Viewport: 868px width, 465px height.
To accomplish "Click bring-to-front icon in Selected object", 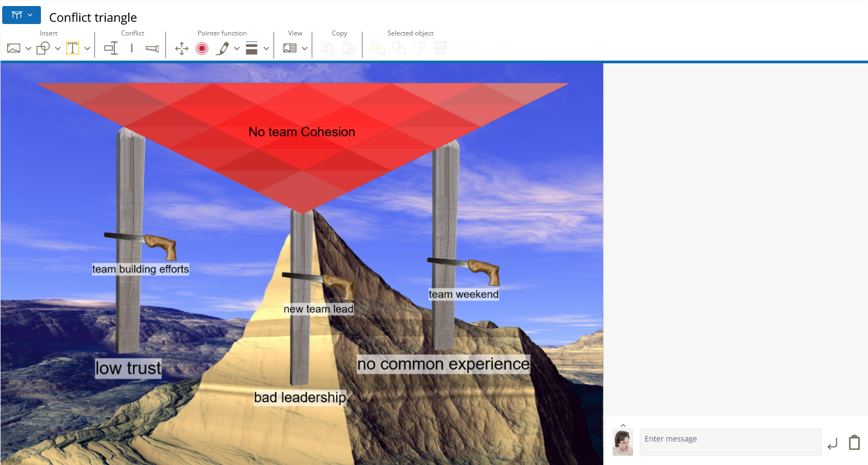I will click(378, 49).
